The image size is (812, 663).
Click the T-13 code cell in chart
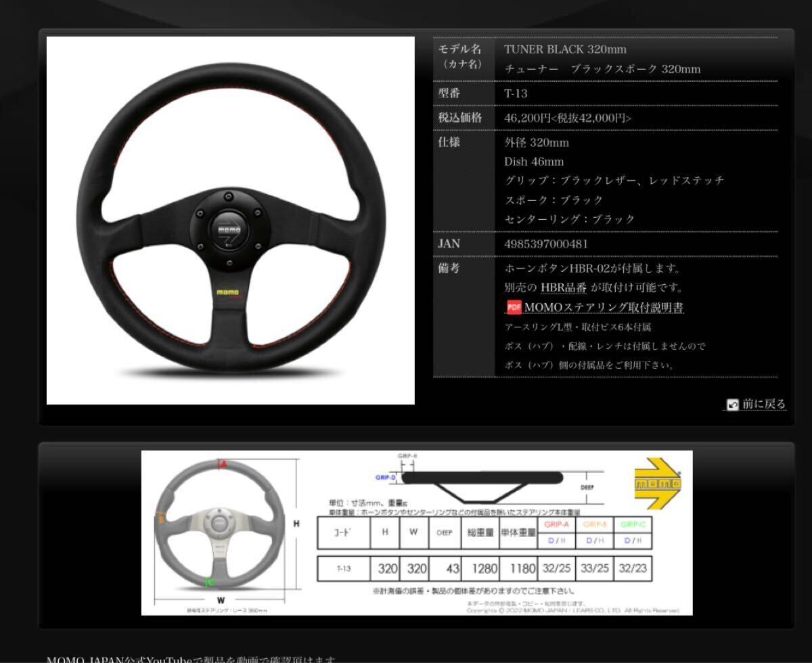344,568
